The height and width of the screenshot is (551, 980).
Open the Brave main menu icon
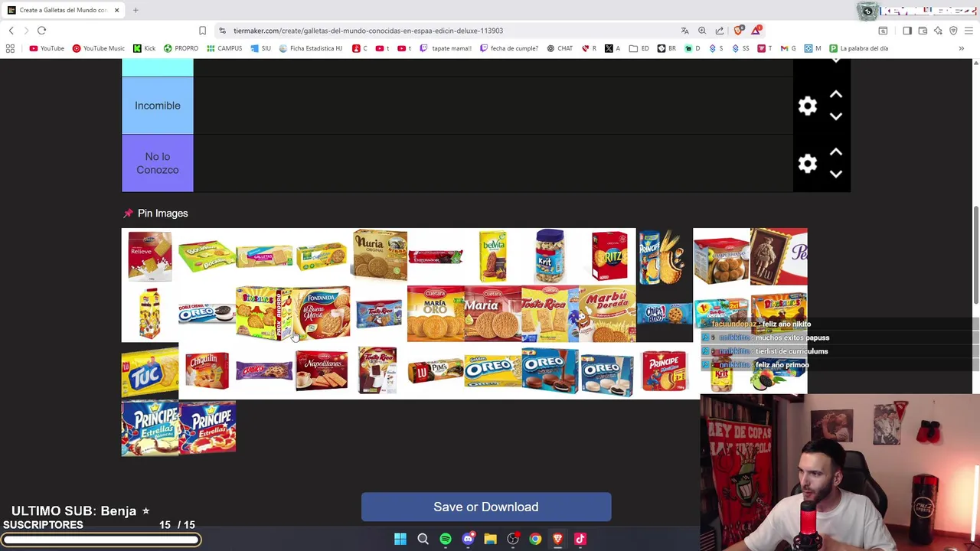(969, 31)
